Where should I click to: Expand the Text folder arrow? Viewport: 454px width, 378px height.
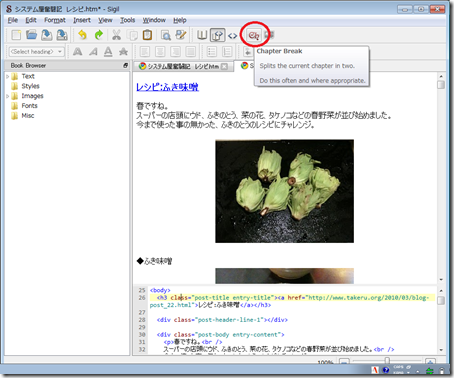(x=8, y=76)
